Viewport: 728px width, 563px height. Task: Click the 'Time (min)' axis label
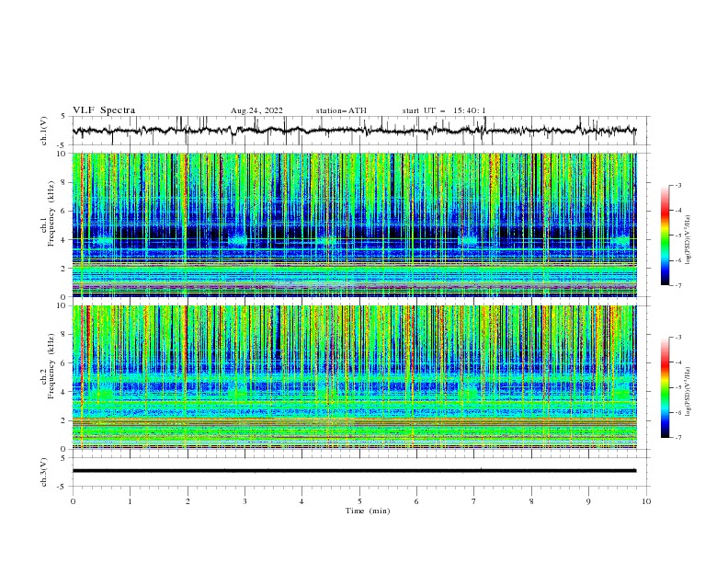(368, 511)
